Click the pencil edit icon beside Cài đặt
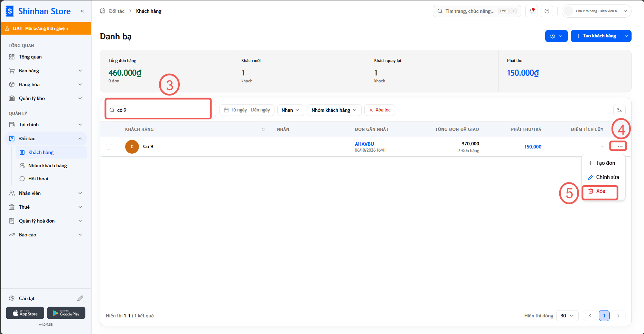644x334 pixels. point(80,298)
